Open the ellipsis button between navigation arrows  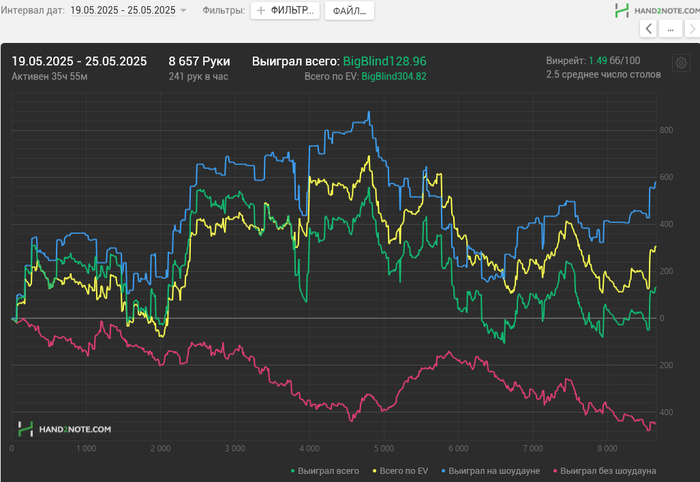671,29
